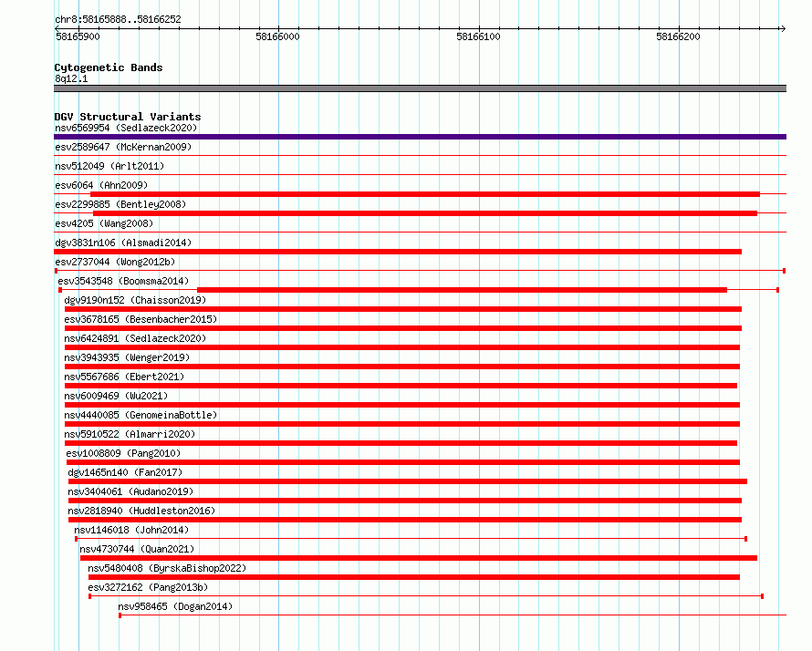The width and height of the screenshot is (812, 651).
Task: Open variant dgv1465n140 (Fan2017)
Action: click(x=125, y=472)
